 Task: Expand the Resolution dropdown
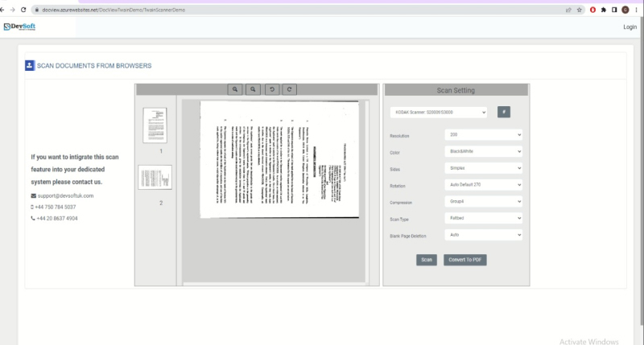pos(483,135)
